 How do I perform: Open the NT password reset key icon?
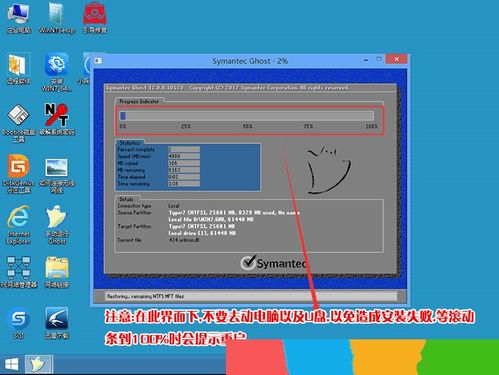[x=57, y=119]
